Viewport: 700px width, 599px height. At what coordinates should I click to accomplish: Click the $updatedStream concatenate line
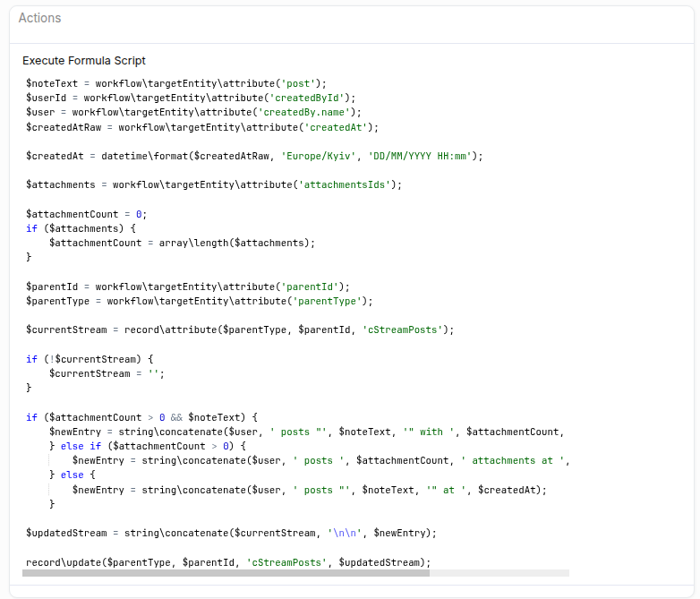231,533
